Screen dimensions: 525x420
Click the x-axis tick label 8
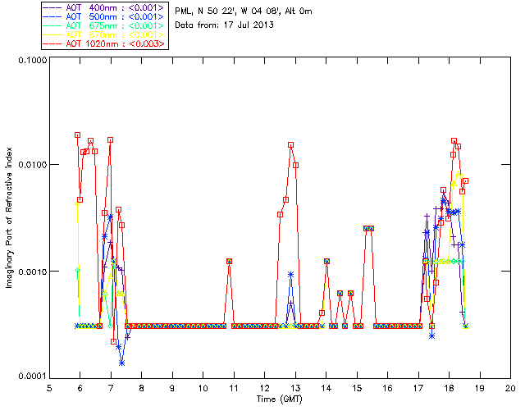pyautogui.click(x=142, y=388)
